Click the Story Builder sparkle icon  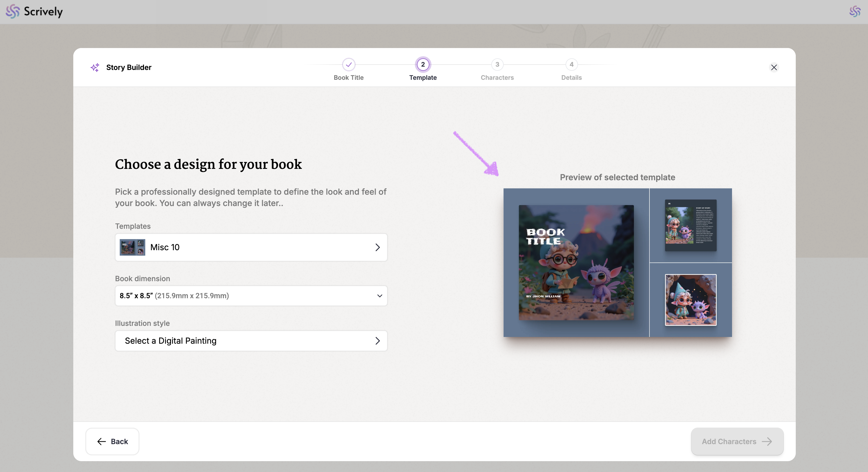pyautogui.click(x=95, y=67)
